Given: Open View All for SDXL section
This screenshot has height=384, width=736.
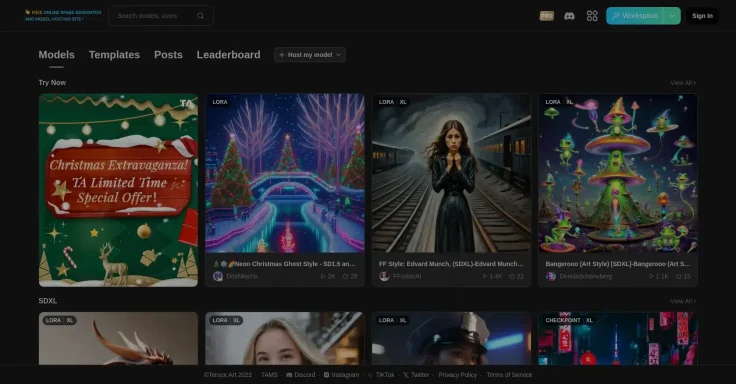Looking at the screenshot, I should tap(683, 301).
